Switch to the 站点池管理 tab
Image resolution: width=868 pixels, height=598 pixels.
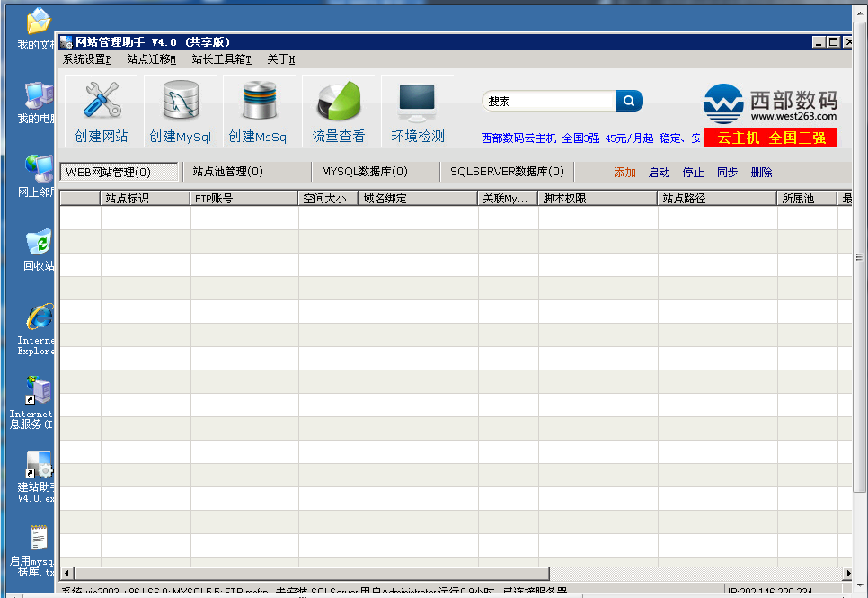[227, 172]
